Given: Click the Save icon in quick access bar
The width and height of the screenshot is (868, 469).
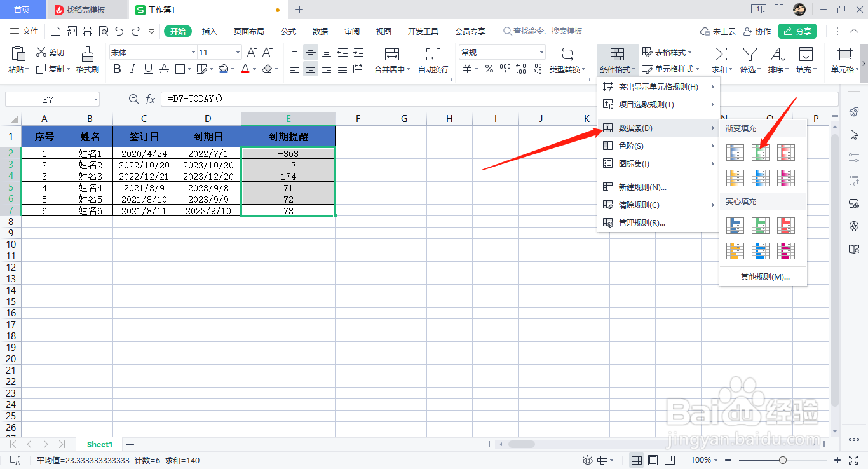Looking at the screenshot, I should (x=55, y=31).
